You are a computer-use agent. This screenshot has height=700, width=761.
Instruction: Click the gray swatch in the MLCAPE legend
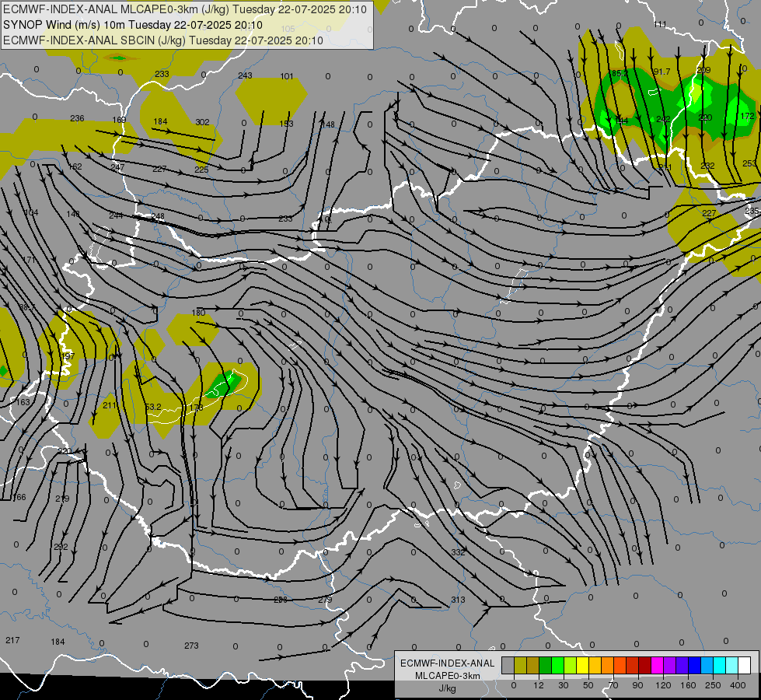[508, 665]
